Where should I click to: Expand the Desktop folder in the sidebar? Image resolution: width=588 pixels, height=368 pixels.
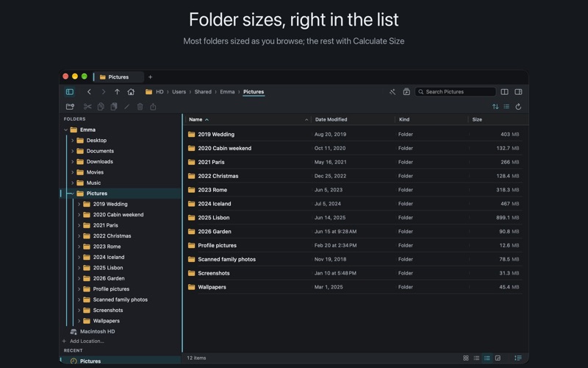72,141
